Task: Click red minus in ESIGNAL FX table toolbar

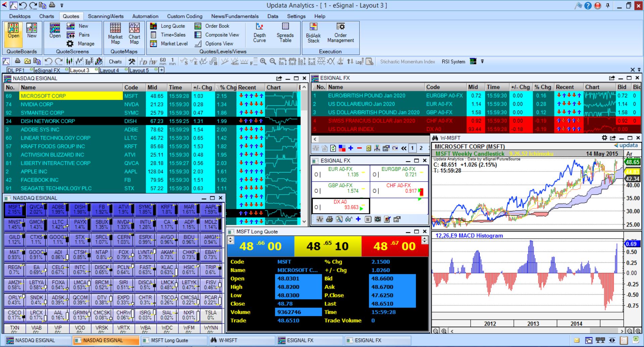Action: pos(359,148)
